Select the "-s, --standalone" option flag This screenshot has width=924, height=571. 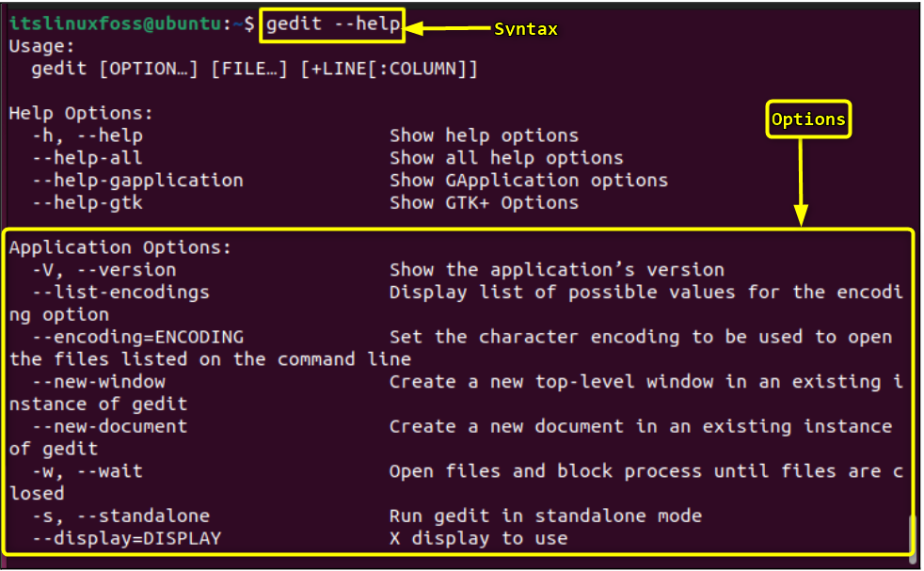[x=120, y=516]
